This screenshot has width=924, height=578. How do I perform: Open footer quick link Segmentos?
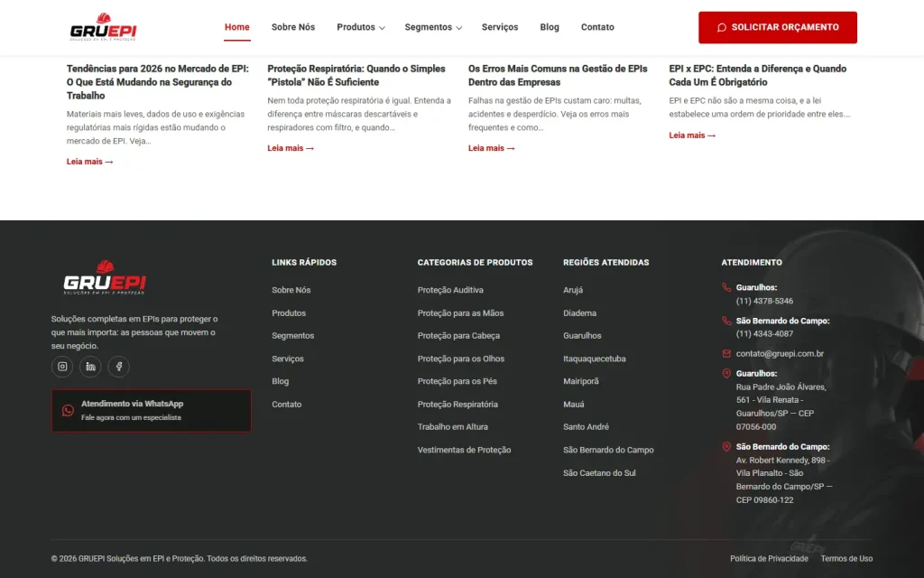click(293, 336)
